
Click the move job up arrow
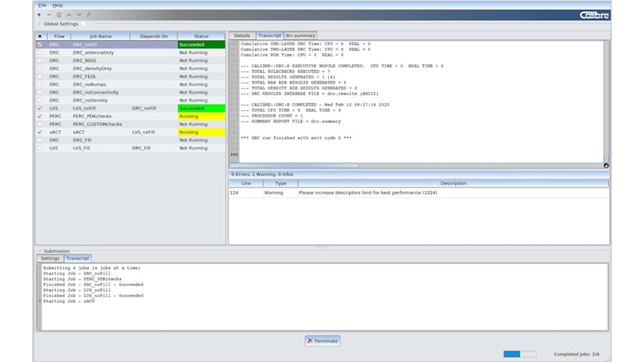pyautogui.click(x=69, y=15)
